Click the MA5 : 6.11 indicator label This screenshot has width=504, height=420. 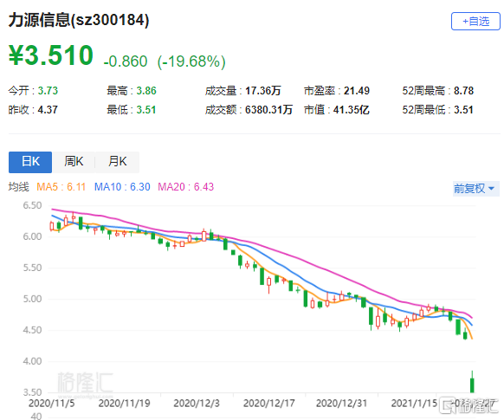61,187
